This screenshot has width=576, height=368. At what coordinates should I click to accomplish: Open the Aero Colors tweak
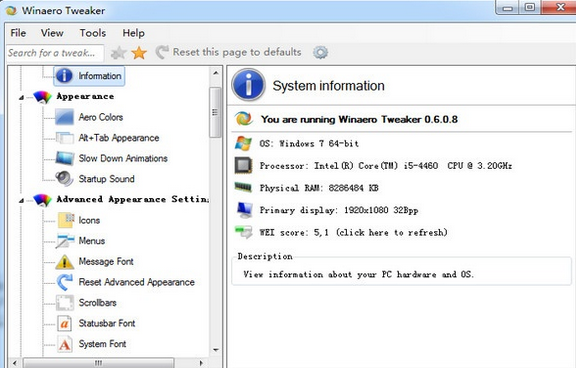pyautogui.click(x=101, y=117)
